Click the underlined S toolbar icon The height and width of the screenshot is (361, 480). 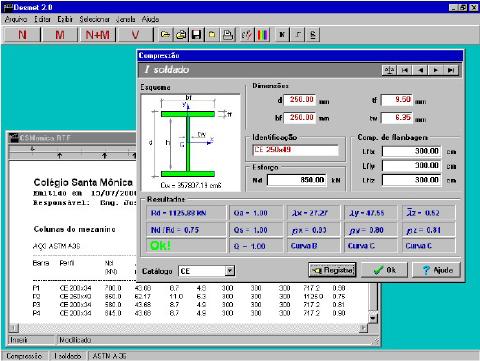coord(313,35)
